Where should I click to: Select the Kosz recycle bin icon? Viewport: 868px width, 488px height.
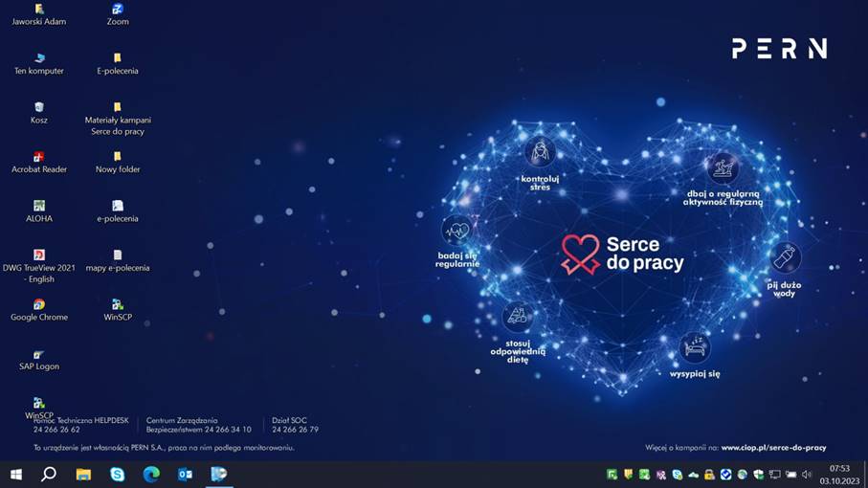point(39,108)
